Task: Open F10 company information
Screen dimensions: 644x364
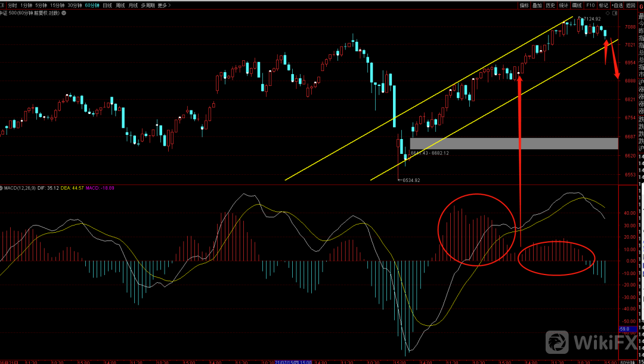Action: tap(590, 5)
